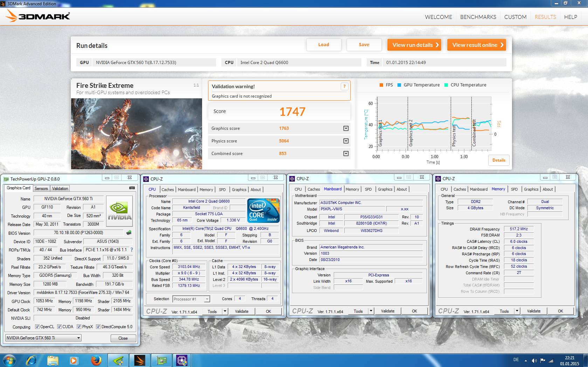Switch to the Sensors tab in GPU-Z
The width and height of the screenshot is (588, 367).
tap(41, 189)
